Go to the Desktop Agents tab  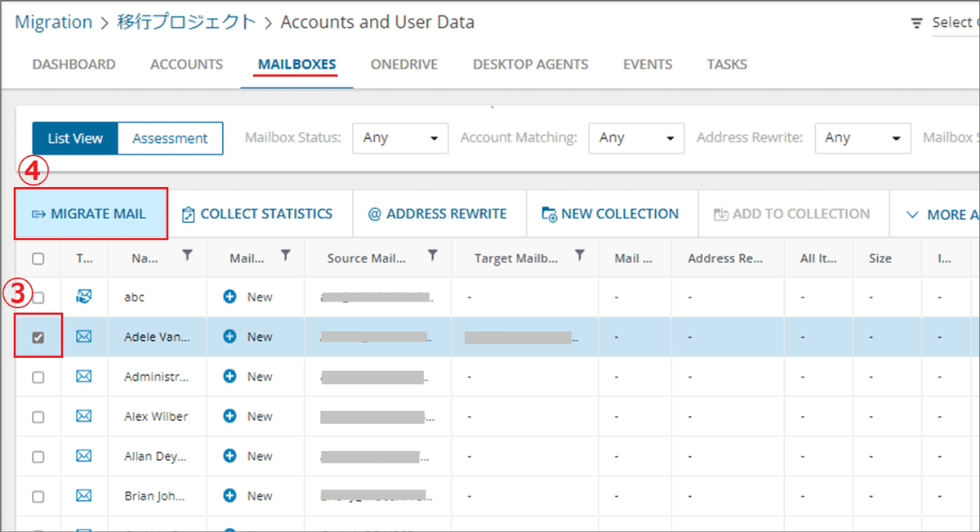click(530, 65)
